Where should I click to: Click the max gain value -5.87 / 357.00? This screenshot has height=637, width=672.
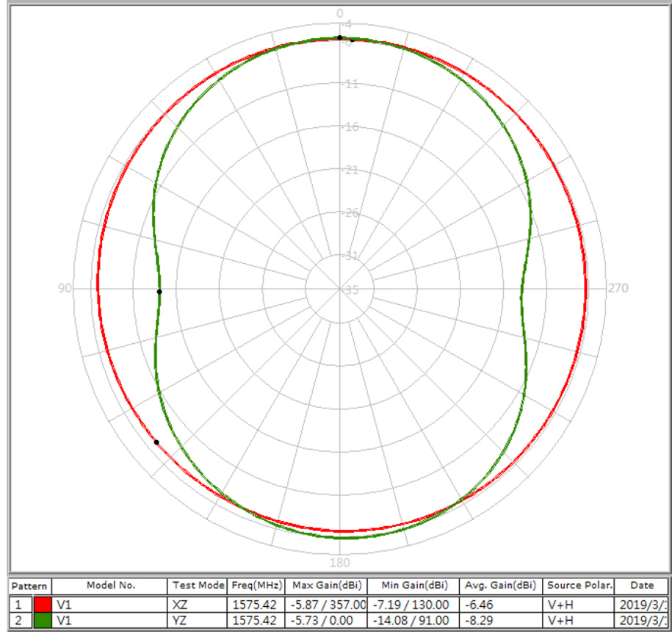(327, 605)
